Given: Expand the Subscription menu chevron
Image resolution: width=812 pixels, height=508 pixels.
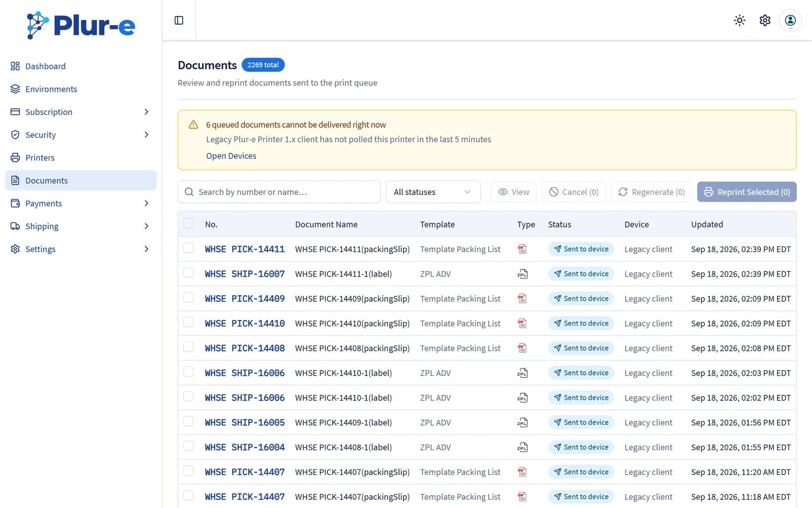Looking at the screenshot, I should point(146,112).
